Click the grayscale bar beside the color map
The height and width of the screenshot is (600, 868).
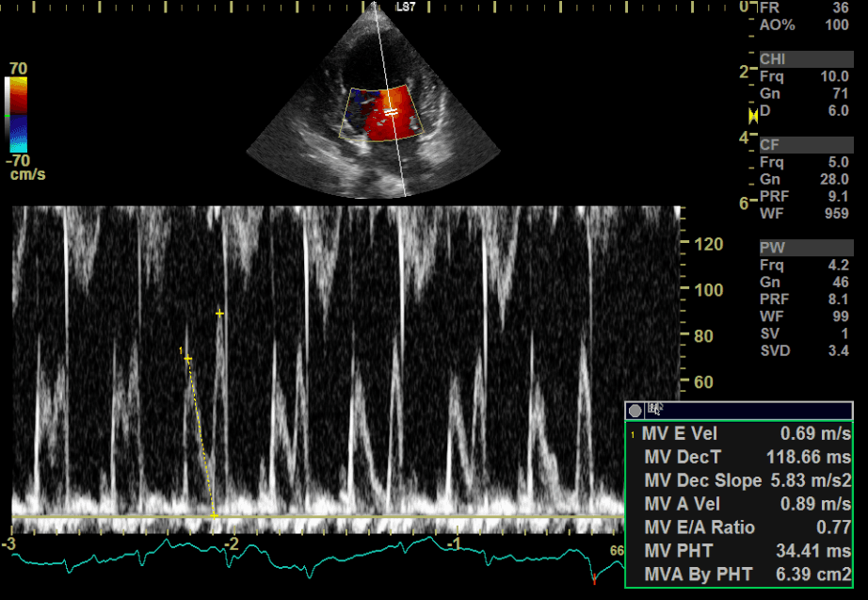pos(8,115)
